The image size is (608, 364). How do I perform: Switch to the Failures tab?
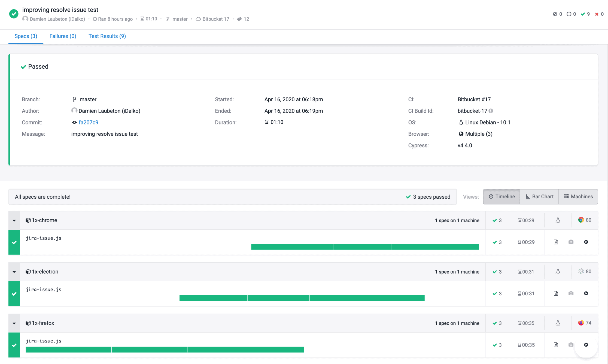click(x=62, y=36)
